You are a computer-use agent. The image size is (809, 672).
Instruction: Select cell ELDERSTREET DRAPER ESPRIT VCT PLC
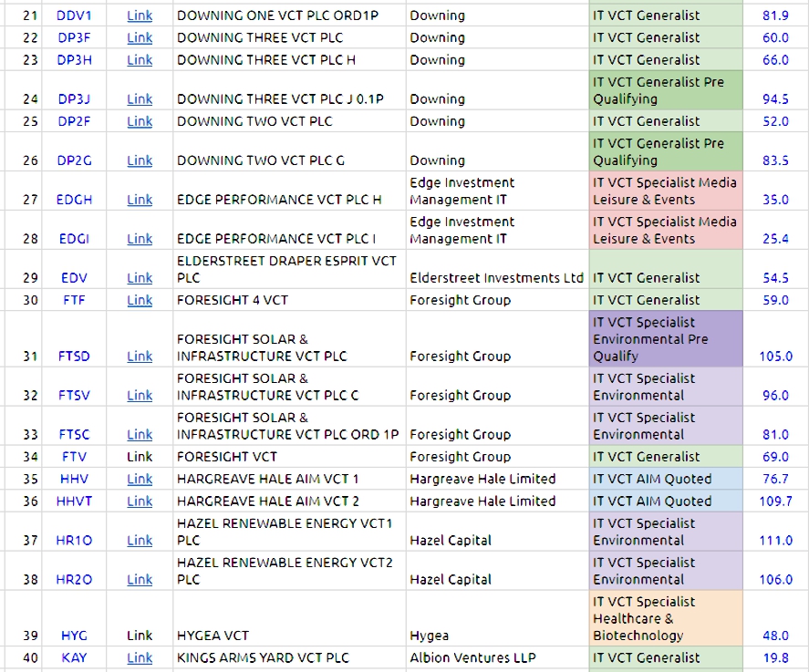290,269
